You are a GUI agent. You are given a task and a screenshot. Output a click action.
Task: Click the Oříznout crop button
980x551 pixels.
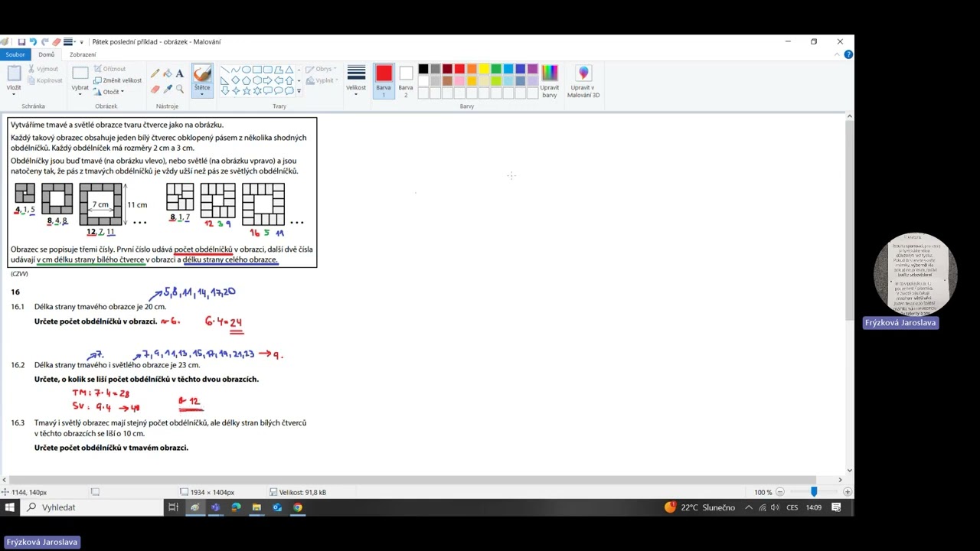pyautogui.click(x=109, y=69)
